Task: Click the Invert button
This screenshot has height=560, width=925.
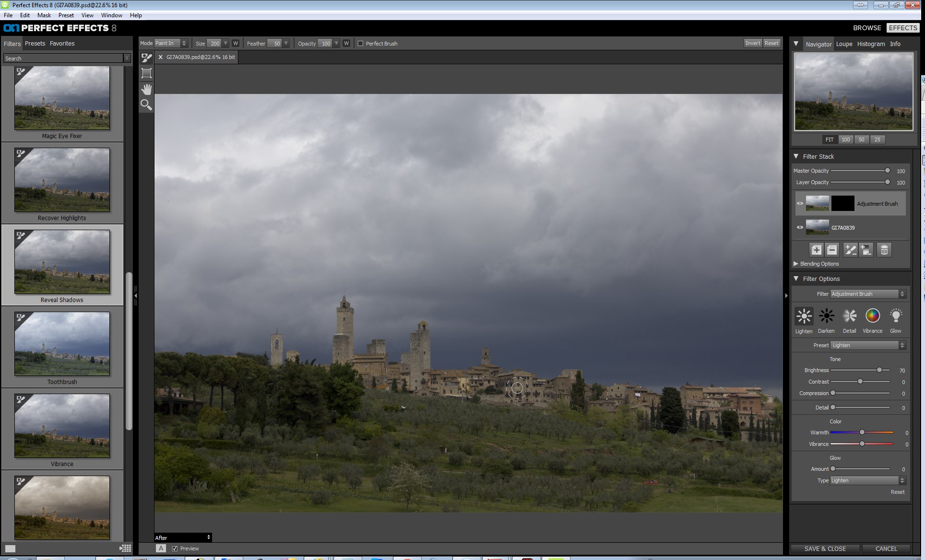Action: coord(752,43)
